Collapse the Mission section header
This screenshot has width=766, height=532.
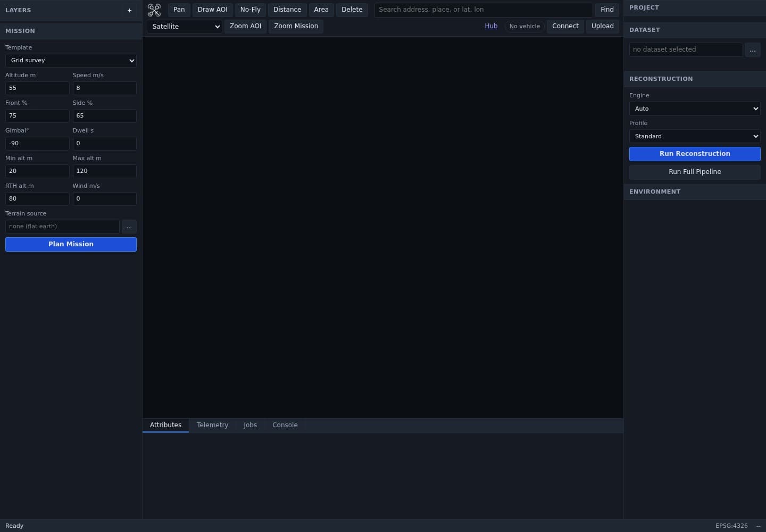tap(71, 31)
